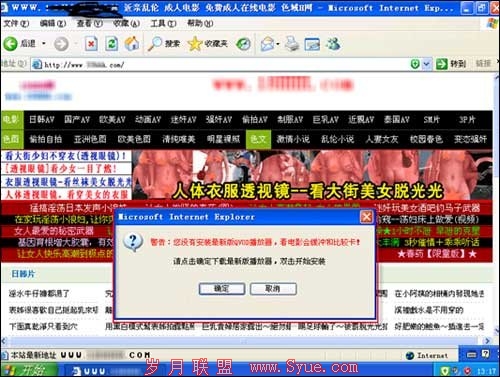Open the Favorites (收藏夹) star panel
Screen dimensions: 500x377
click(208, 44)
